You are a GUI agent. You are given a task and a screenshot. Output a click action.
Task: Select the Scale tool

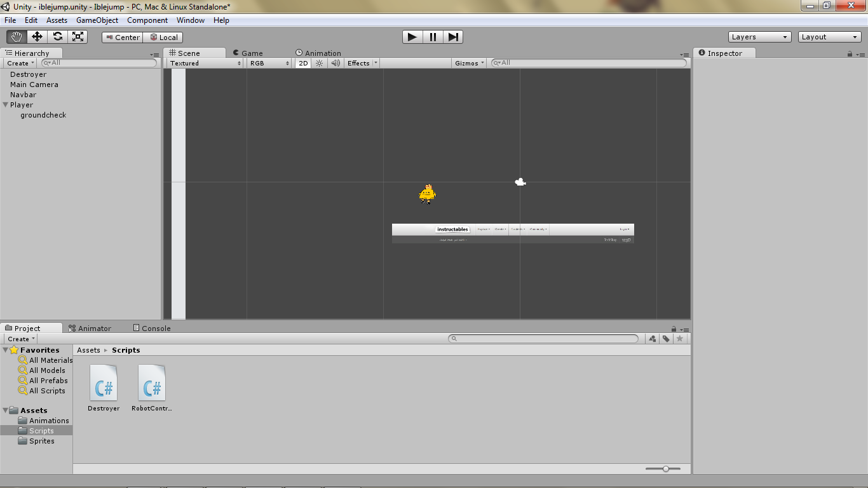78,36
